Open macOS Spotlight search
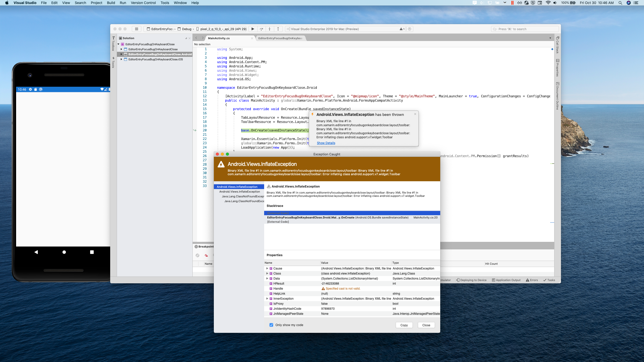The height and width of the screenshot is (362, 644). 620,3
